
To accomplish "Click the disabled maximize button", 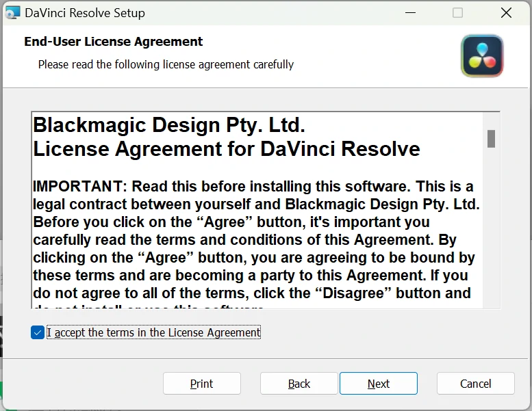I will point(457,13).
